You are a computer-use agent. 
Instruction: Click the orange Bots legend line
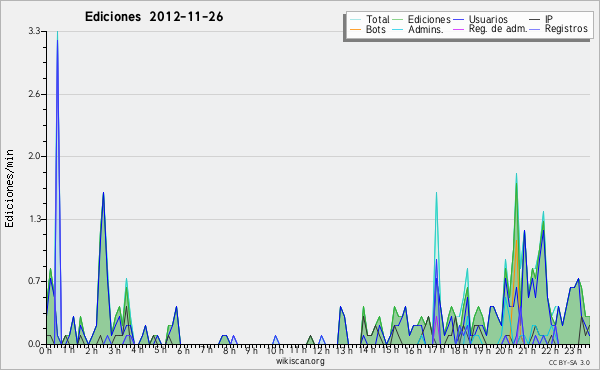pyautogui.click(x=355, y=29)
